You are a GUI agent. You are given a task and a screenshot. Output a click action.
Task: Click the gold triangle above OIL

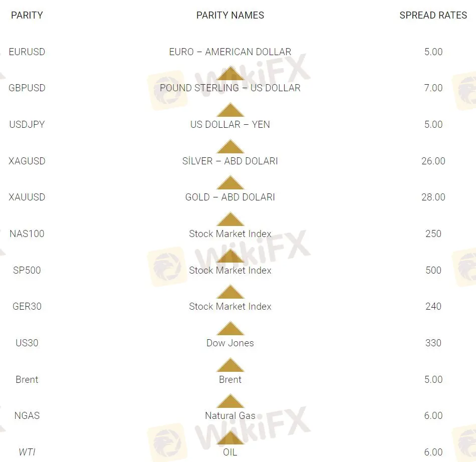230,438
